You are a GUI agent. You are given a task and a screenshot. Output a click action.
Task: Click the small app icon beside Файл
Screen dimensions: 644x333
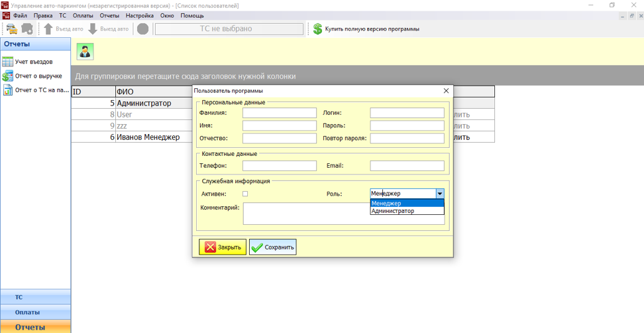pos(6,16)
